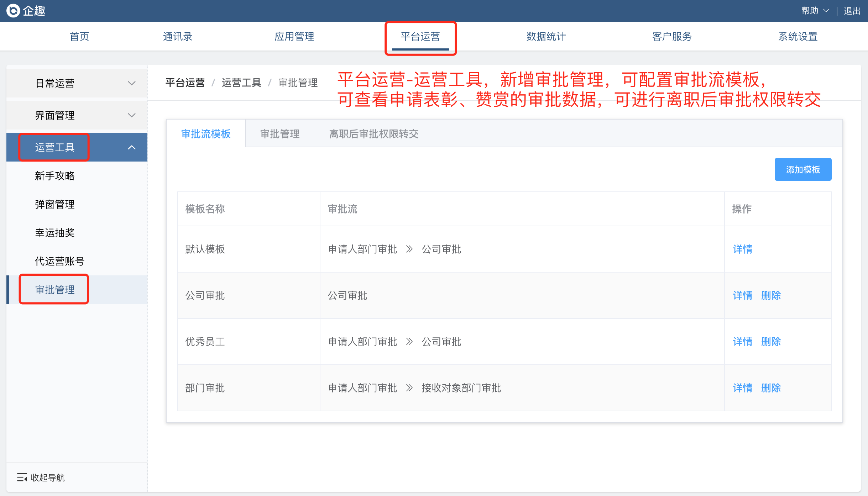Open the 帮助 dropdown menu

pos(815,11)
